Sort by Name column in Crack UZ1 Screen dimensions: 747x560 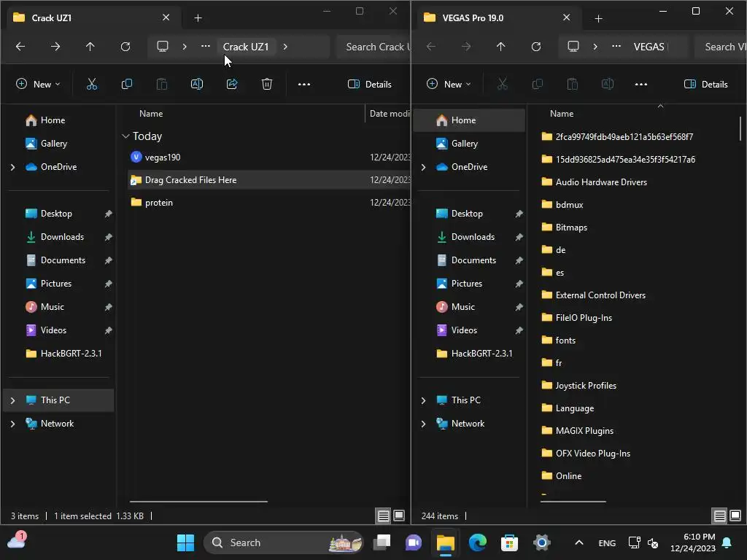click(x=151, y=114)
